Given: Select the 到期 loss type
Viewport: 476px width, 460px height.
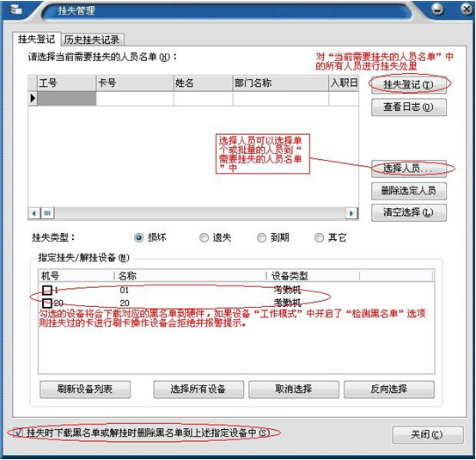Looking at the screenshot, I should pyautogui.click(x=261, y=237).
